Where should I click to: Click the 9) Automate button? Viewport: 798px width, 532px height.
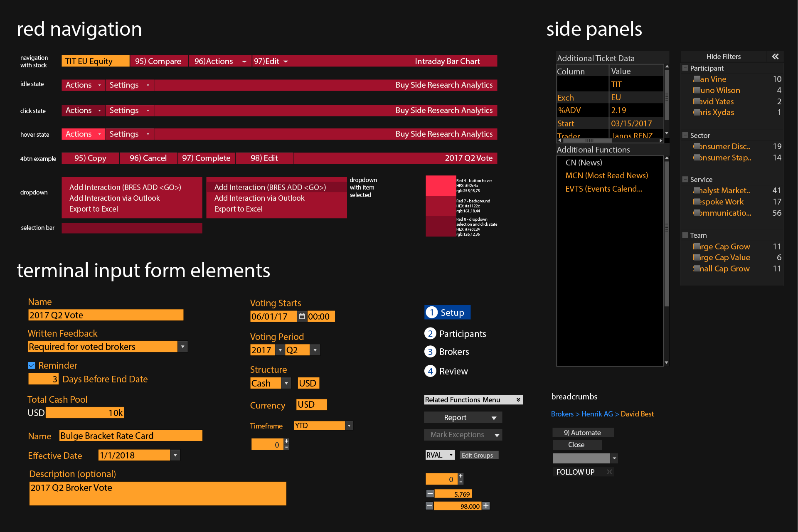pos(582,433)
